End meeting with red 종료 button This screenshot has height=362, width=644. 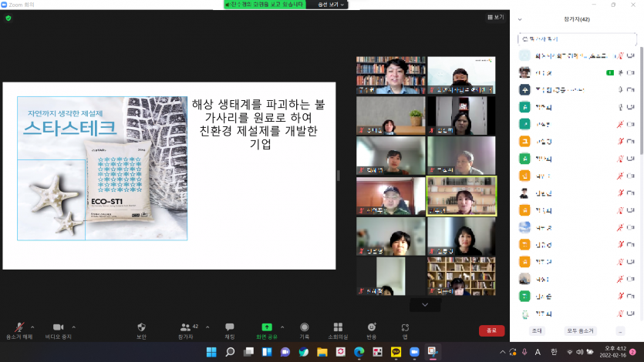(491, 330)
